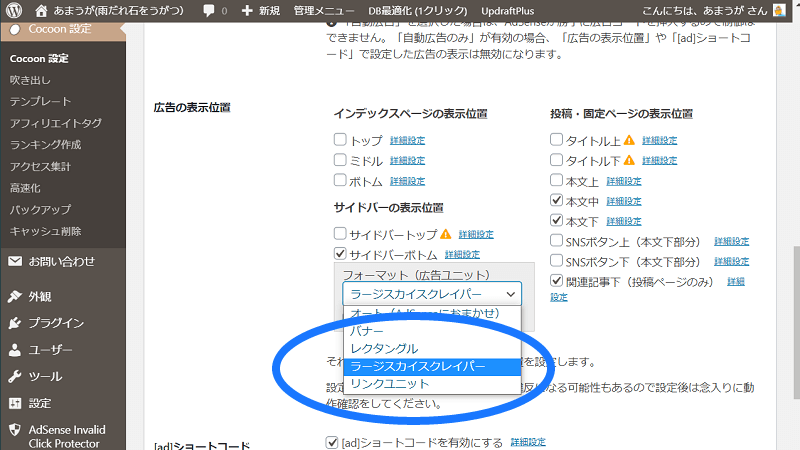This screenshot has height=450, width=800.
Task: Open ユーザー person icon menu
Action: point(15,350)
